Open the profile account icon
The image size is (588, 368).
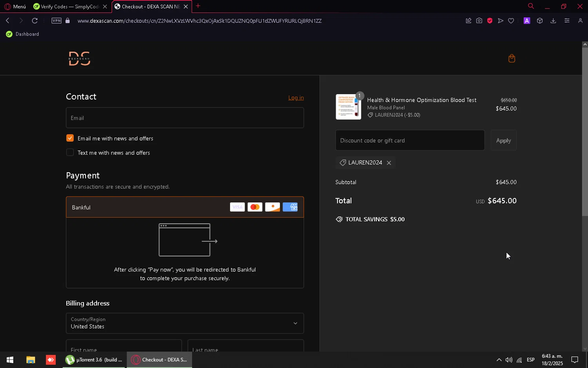click(x=580, y=20)
